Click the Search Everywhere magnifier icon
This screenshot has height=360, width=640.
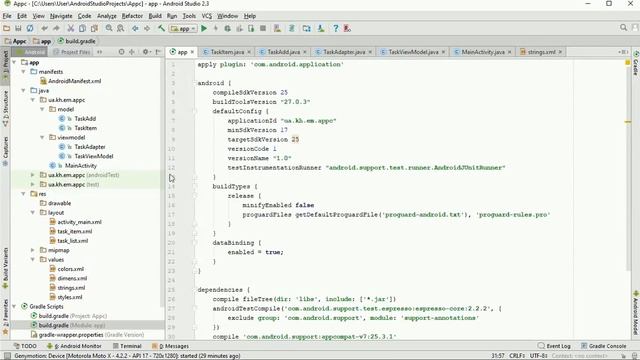[x=623, y=28]
